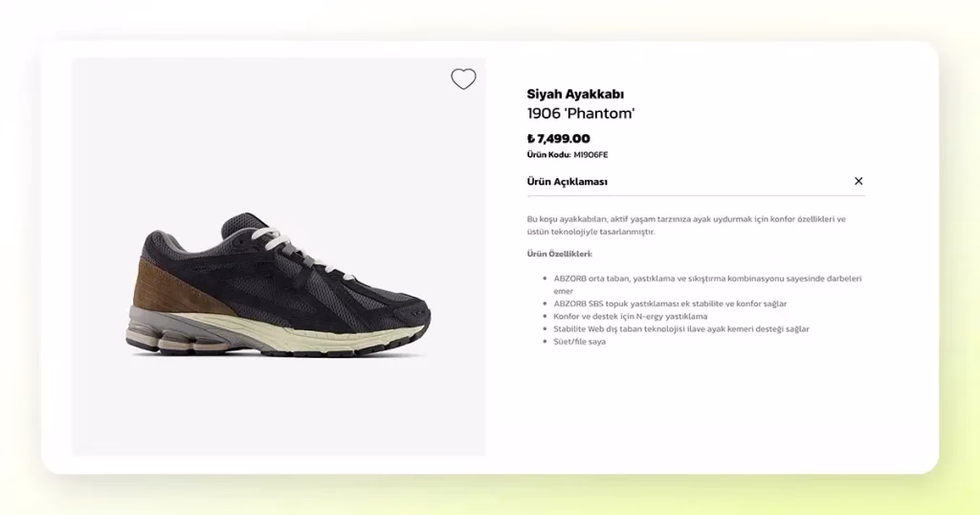The height and width of the screenshot is (515, 980).
Task: Select the ABZORB SBS topuk yastıklaması line
Action: pos(670,303)
